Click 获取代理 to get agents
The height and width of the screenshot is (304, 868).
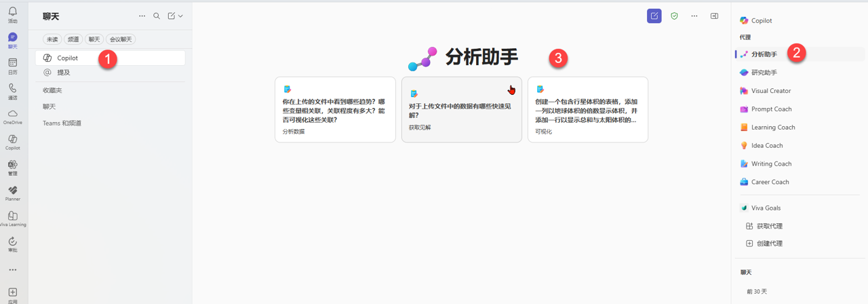[x=764, y=226]
